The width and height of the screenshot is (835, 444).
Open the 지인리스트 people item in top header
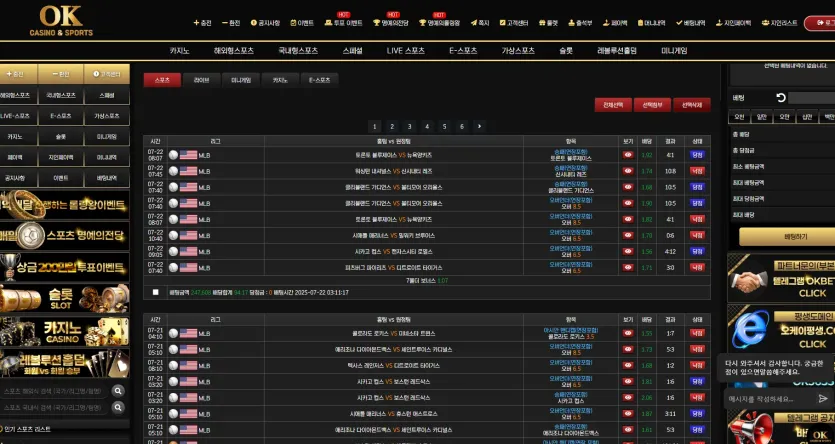click(x=780, y=23)
